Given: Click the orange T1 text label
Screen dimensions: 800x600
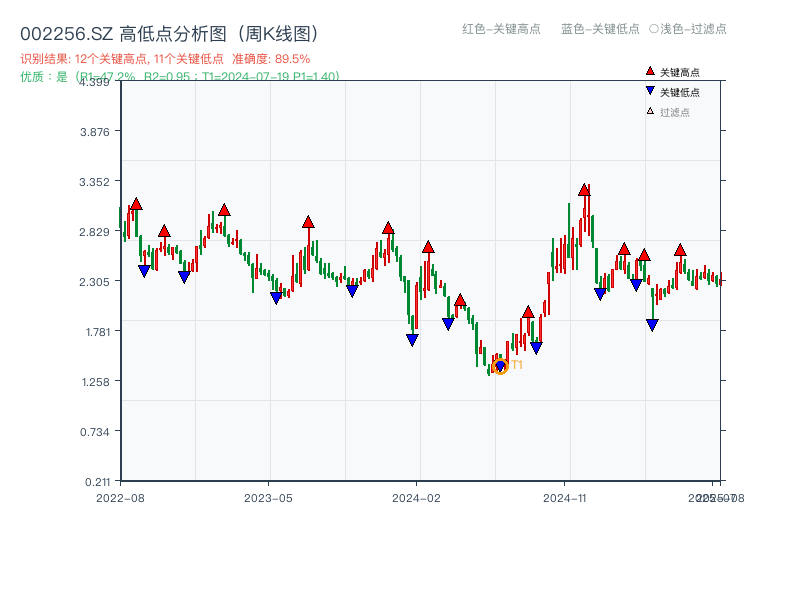Looking at the screenshot, I should pyautogui.click(x=517, y=365).
